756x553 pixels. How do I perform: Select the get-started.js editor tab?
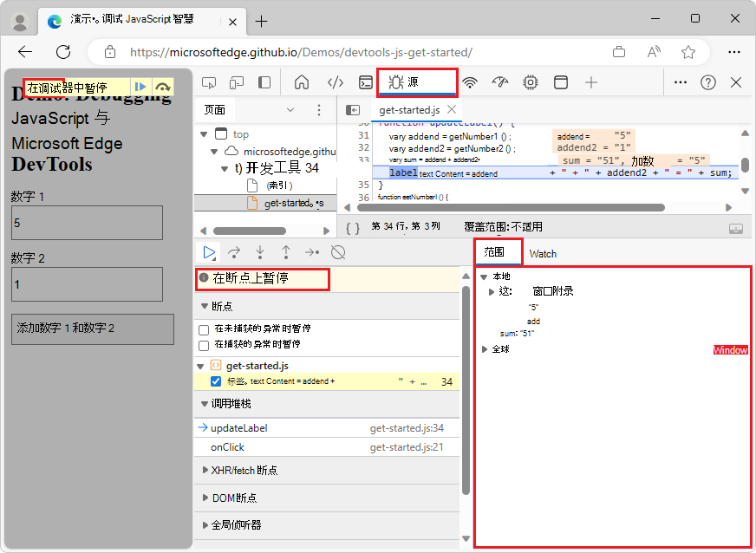[x=409, y=110]
